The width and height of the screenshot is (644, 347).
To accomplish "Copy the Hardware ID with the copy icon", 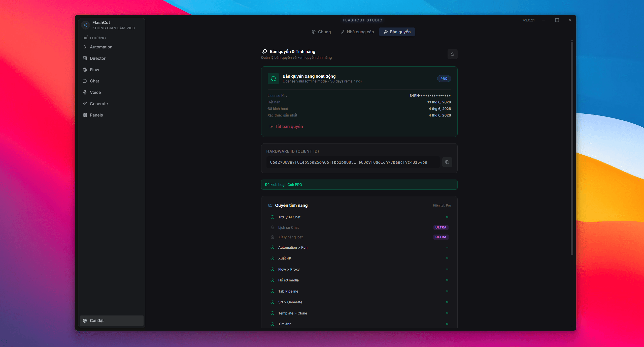I will (x=447, y=162).
